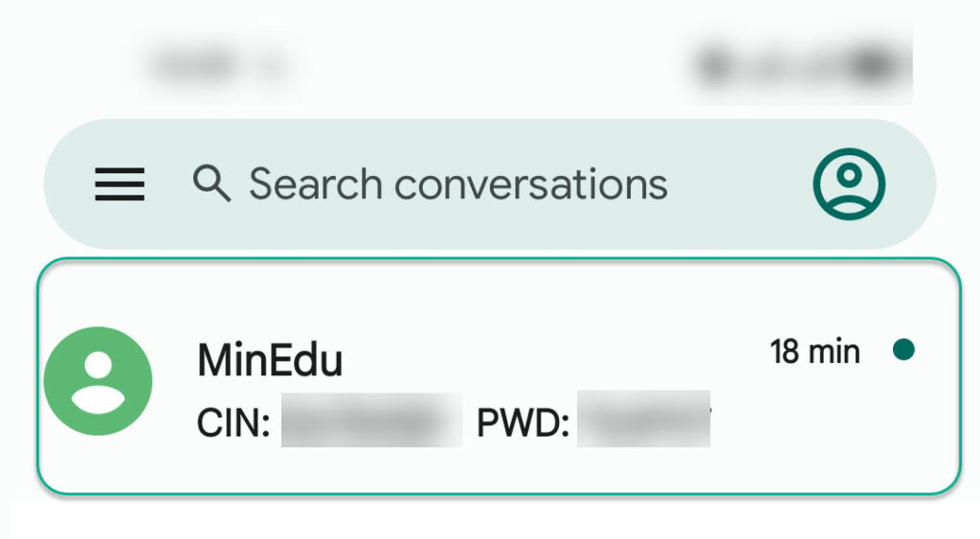
Task: Click empty space right of the PWD value
Action: [x=832, y=420]
